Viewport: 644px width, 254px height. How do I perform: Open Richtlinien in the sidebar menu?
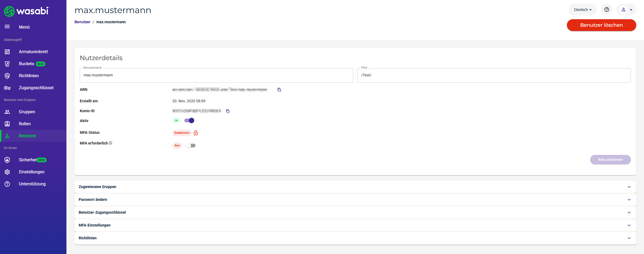click(x=29, y=76)
